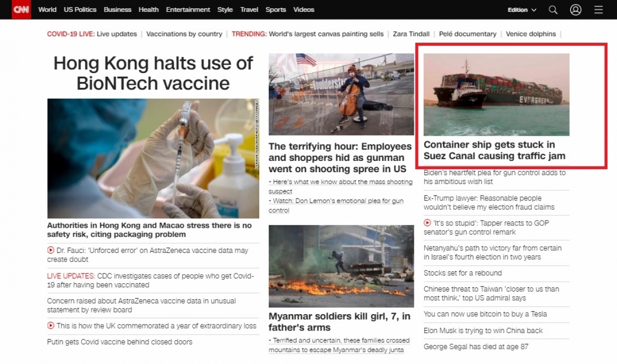Open Stocks set for a rebound
The width and height of the screenshot is (617, 364).
click(463, 273)
